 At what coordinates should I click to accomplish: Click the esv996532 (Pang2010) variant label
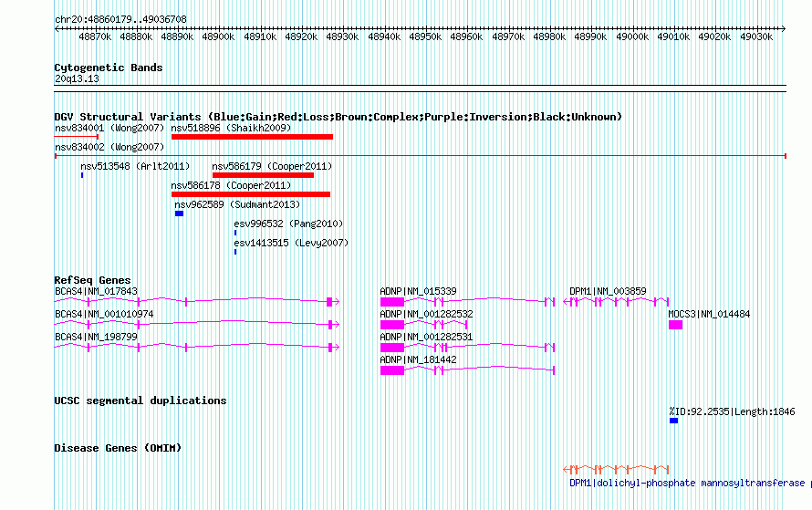tap(288, 224)
